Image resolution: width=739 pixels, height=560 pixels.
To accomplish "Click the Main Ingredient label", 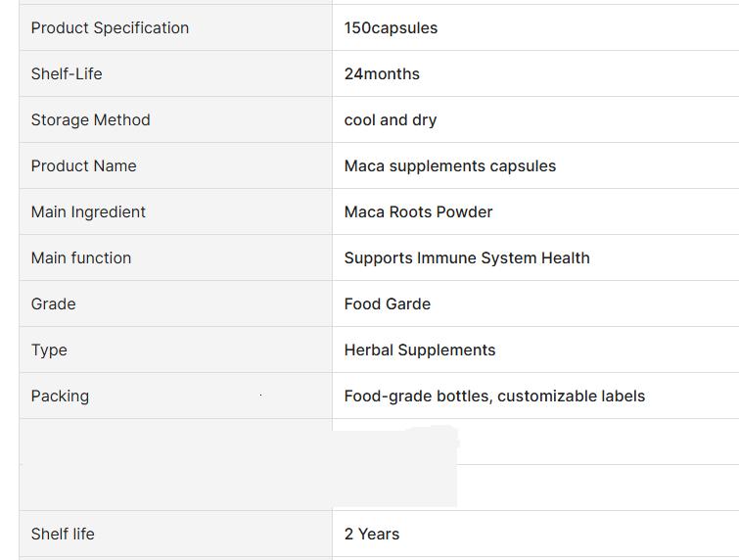I will tap(88, 211).
